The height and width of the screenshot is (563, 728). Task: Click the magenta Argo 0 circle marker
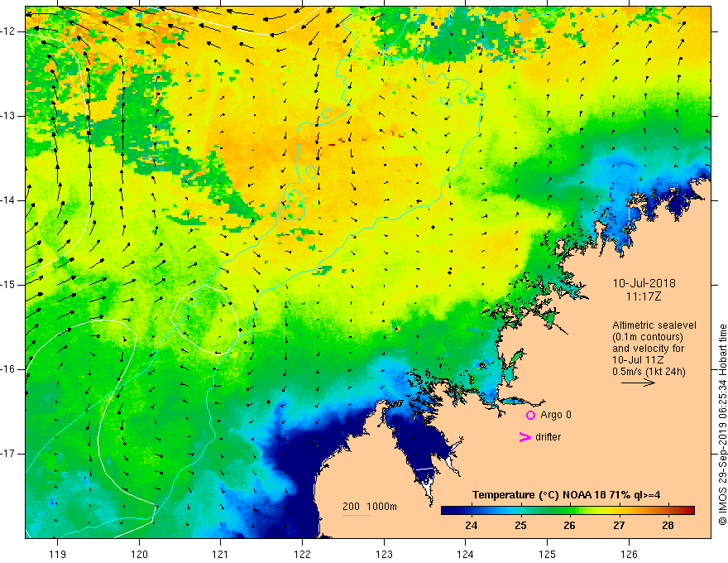click(x=530, y=416)
